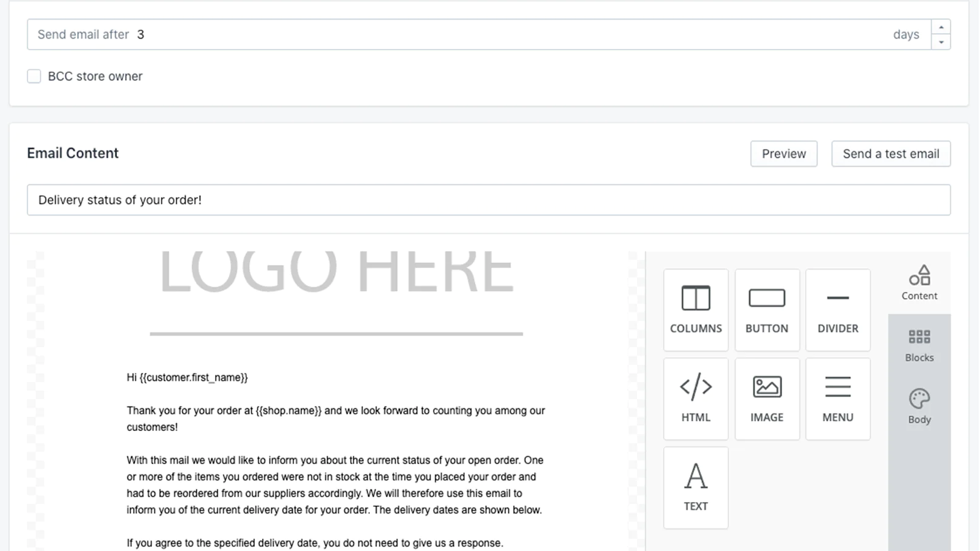Viewport: 980px width, 551px height.
Task: Select the Button content block
Action: pos(767,310)
